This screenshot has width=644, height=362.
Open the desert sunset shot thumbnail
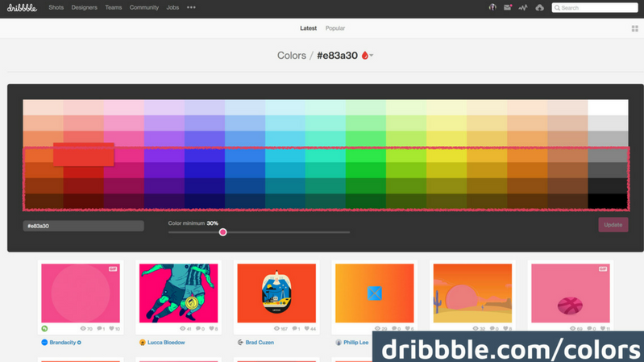[472, 293]
